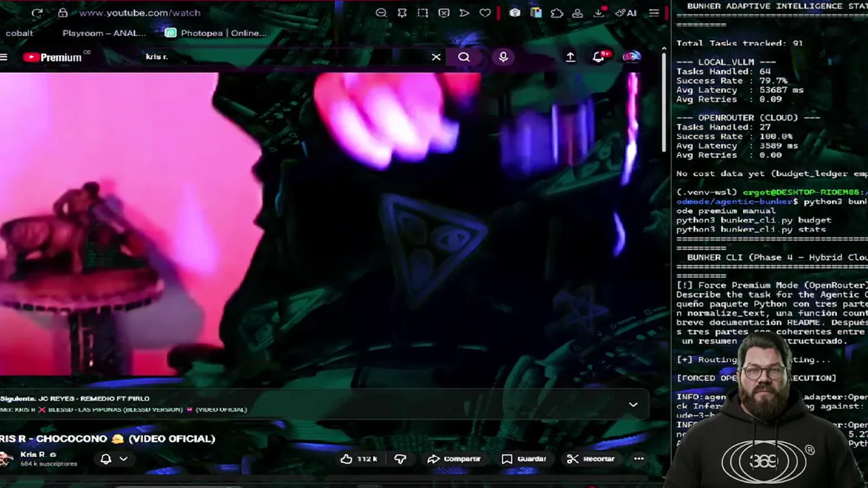Click the boxed X icon in browser toolbar

[443, 13]
